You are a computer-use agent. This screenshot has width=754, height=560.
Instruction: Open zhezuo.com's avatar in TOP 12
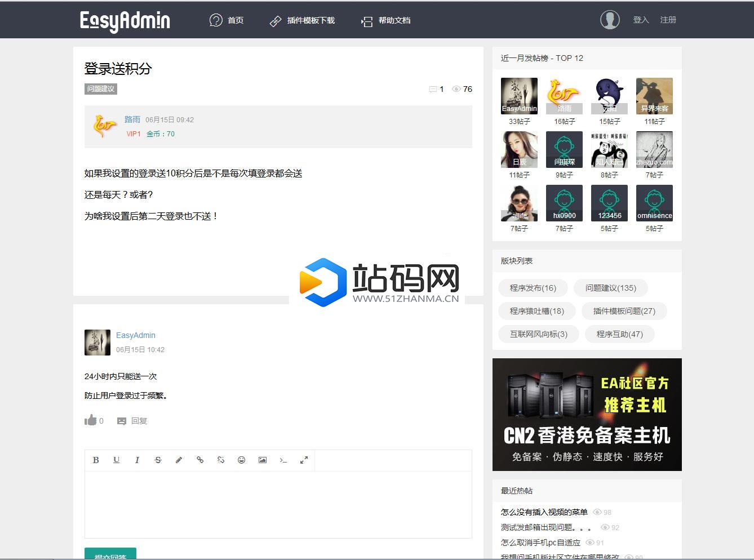click(654, 149)
